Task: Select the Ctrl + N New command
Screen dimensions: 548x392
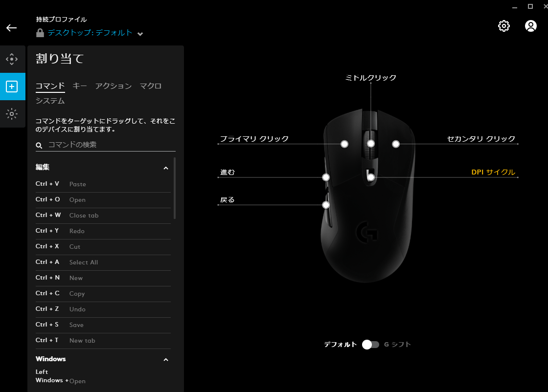Action: tap(103, 278)
